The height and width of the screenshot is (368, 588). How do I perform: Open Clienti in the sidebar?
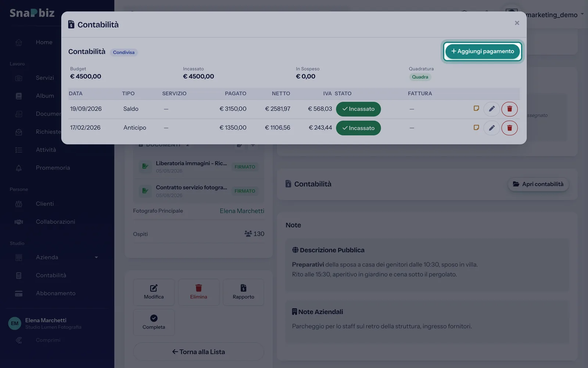pos(44,204)
